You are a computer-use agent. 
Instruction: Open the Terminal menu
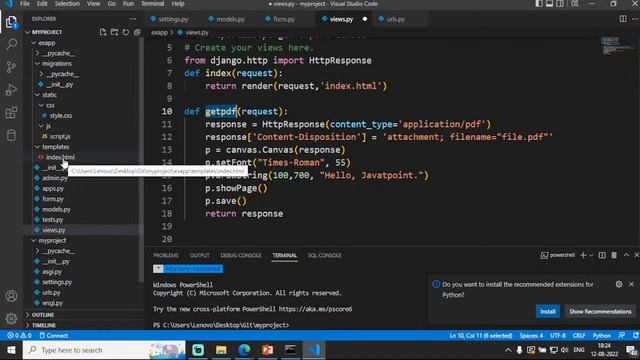pyautogui.click(x=152, y=4)
